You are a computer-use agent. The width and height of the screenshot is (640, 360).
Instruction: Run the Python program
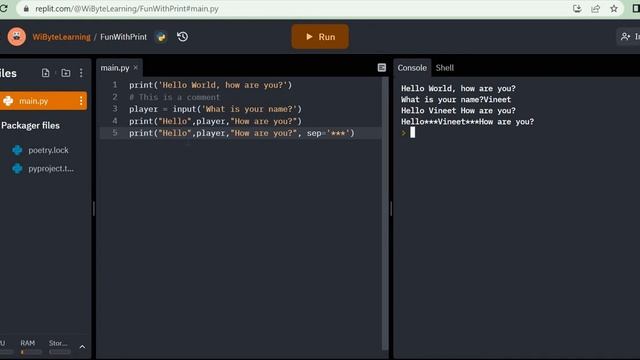(x=320, y=37)
